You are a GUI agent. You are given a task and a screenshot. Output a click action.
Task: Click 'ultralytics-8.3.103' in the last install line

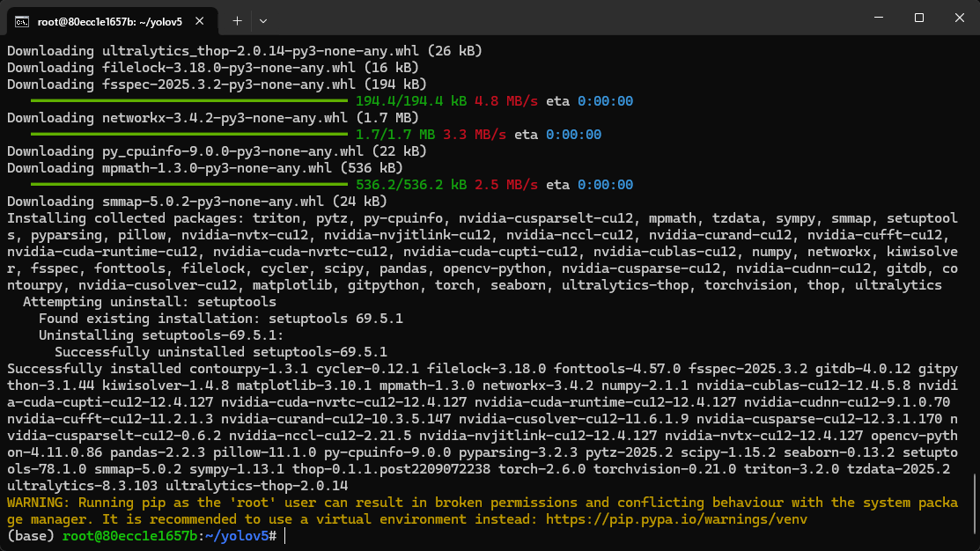coord(82,485)
